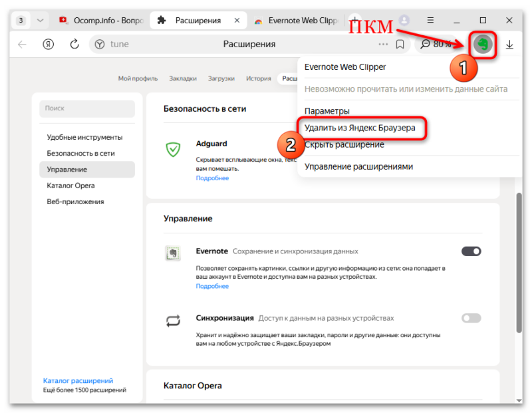Select Параметры in the context menu
This screenshot has height=413, width=532.
pyautogui.click(x=327, y=111)
